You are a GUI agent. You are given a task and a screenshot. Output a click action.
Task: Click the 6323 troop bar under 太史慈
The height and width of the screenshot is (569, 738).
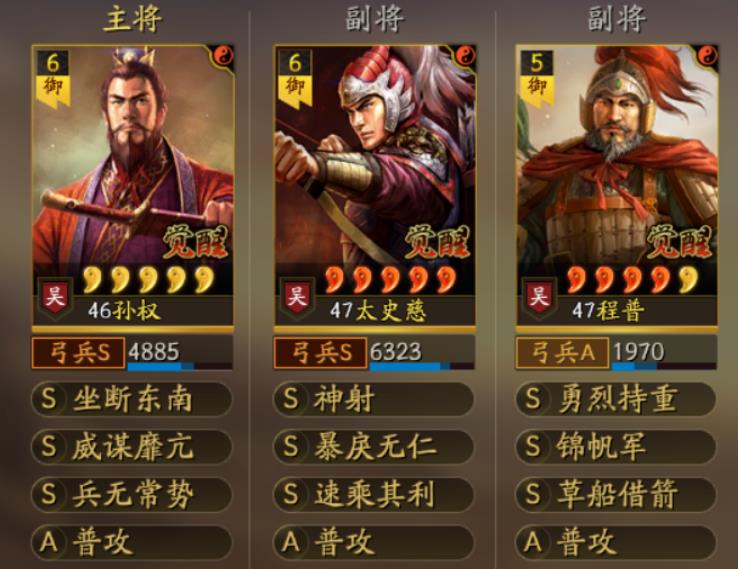(422, 353)
